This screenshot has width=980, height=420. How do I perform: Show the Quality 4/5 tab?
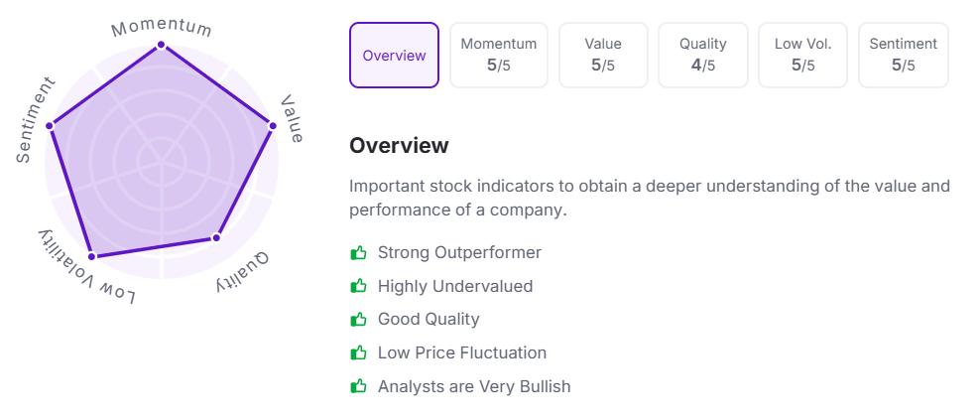703,56
